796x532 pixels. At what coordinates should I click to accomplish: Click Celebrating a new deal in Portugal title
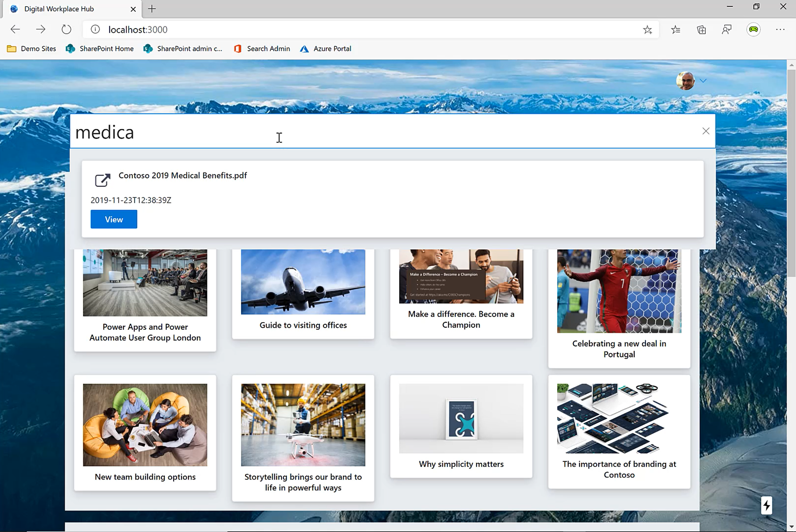619,349
